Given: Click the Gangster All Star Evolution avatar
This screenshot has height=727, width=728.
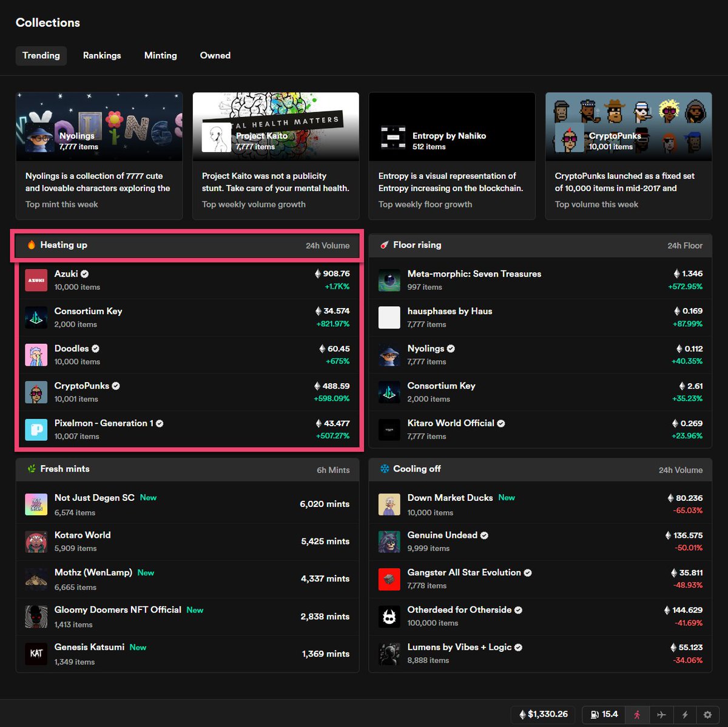Looking at the screenshot, I should click(389, 579).
